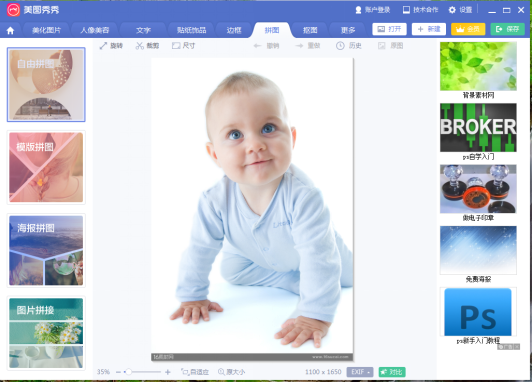532x382 pixels.
Task: Open the 免费海报 blue ad thumbnail
Action: pos(478,250)
